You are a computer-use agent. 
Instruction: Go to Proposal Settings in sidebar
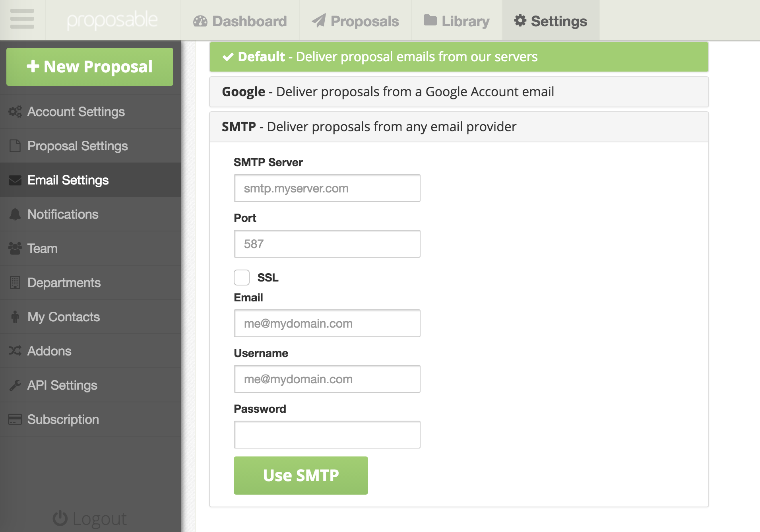pyautogui.click(x=91, y=146)
